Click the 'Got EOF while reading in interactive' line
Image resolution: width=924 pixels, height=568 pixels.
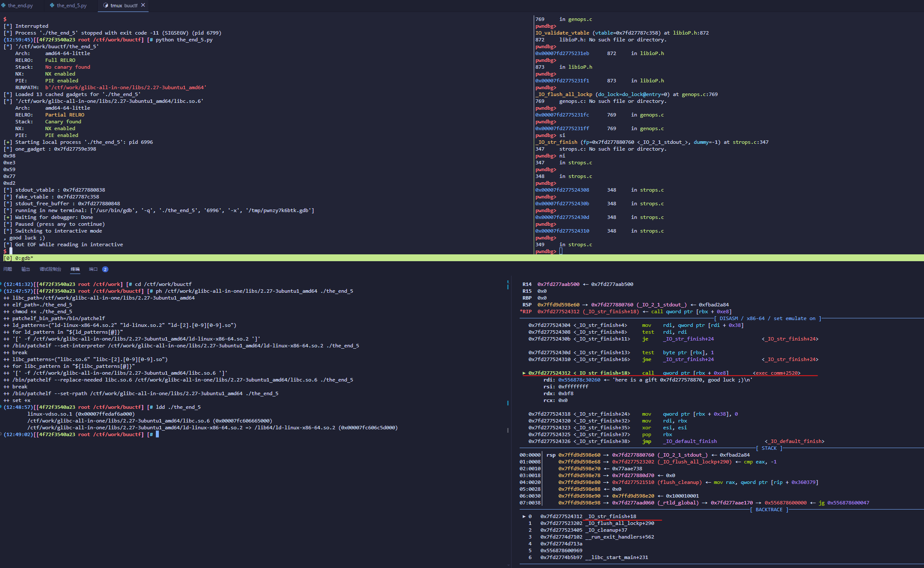[x=63, y=245]
